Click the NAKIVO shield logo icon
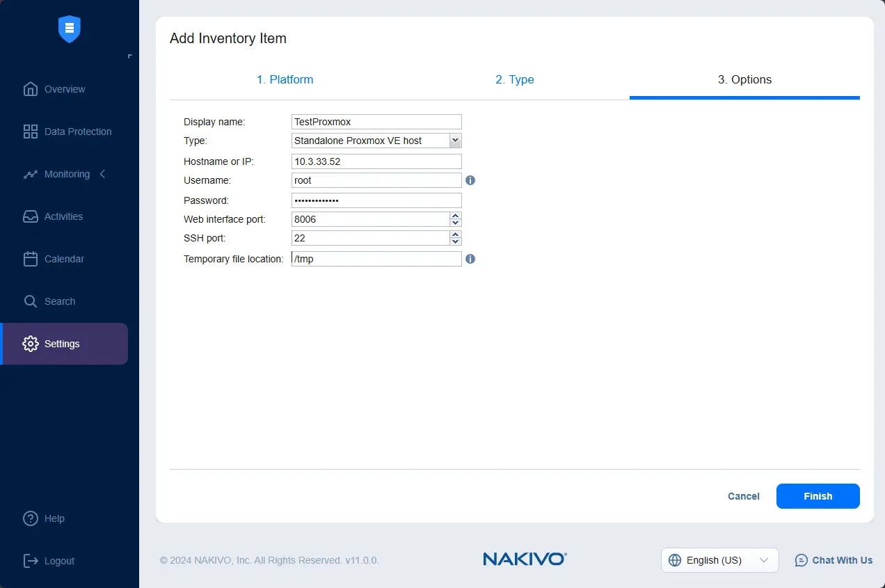Image resolution: width=885 pixels, height=588 pixels. (x=70, y=29)
